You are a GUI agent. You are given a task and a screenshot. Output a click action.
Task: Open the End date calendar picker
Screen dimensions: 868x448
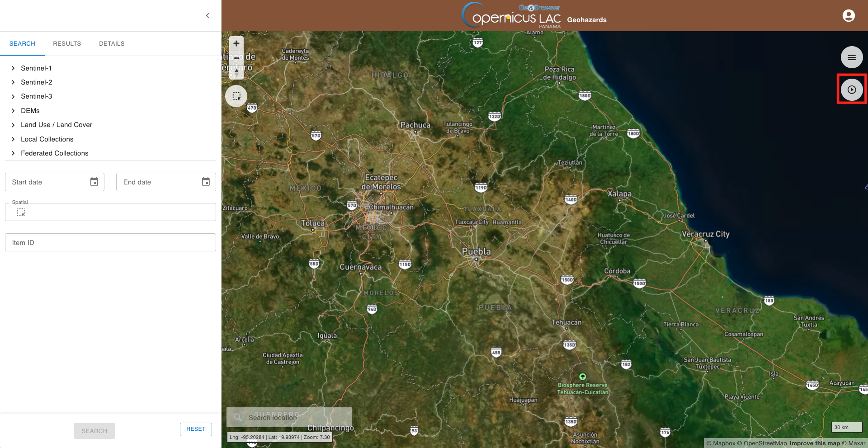pos(206,182)
